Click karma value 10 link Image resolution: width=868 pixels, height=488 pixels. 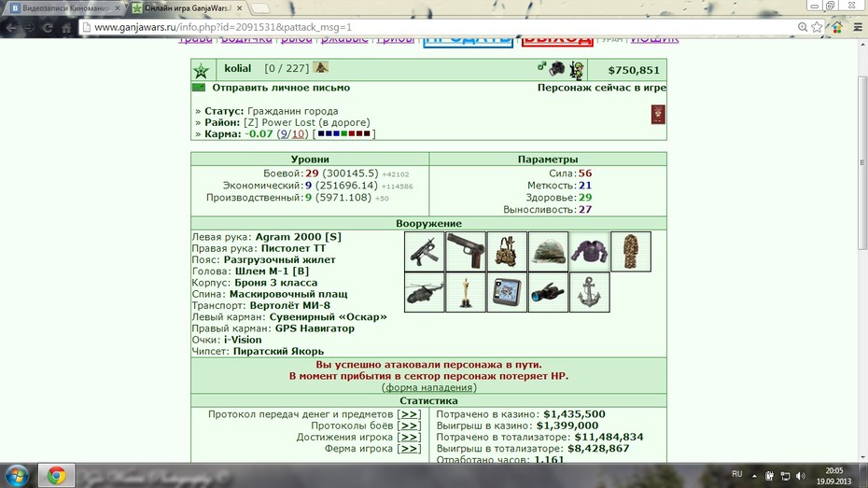(x=298, y=133)
